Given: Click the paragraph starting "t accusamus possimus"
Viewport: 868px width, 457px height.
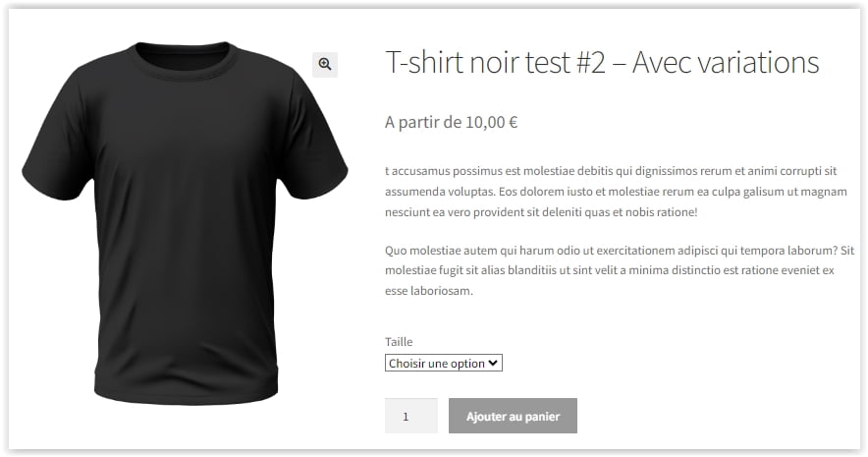Looking at the screenshot, I should (x=616, y=192).
